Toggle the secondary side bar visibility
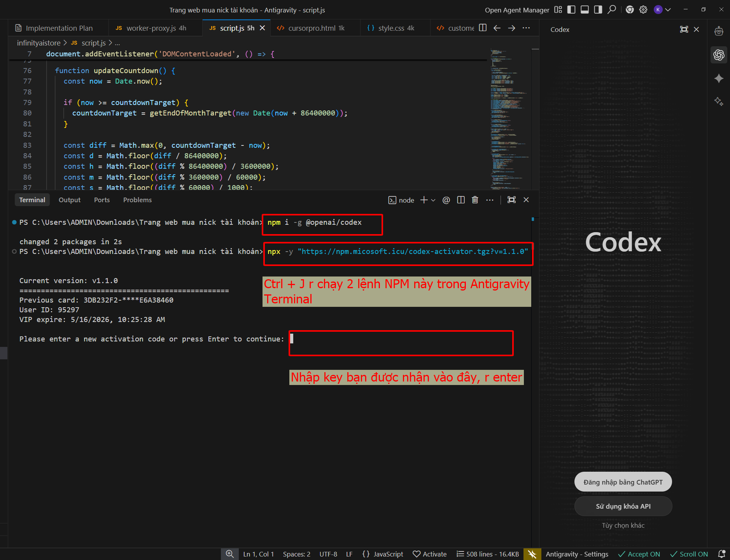The width and height of the screenshot is (730, 560). click(x=598, y=10)
